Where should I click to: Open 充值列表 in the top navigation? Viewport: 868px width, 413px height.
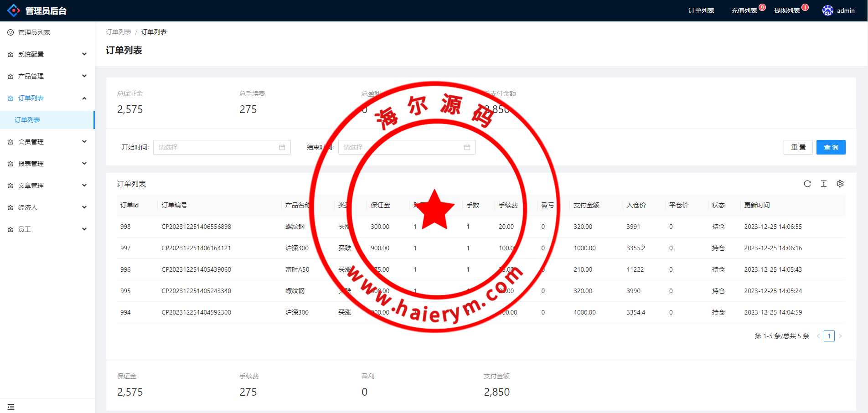point(744,10)
